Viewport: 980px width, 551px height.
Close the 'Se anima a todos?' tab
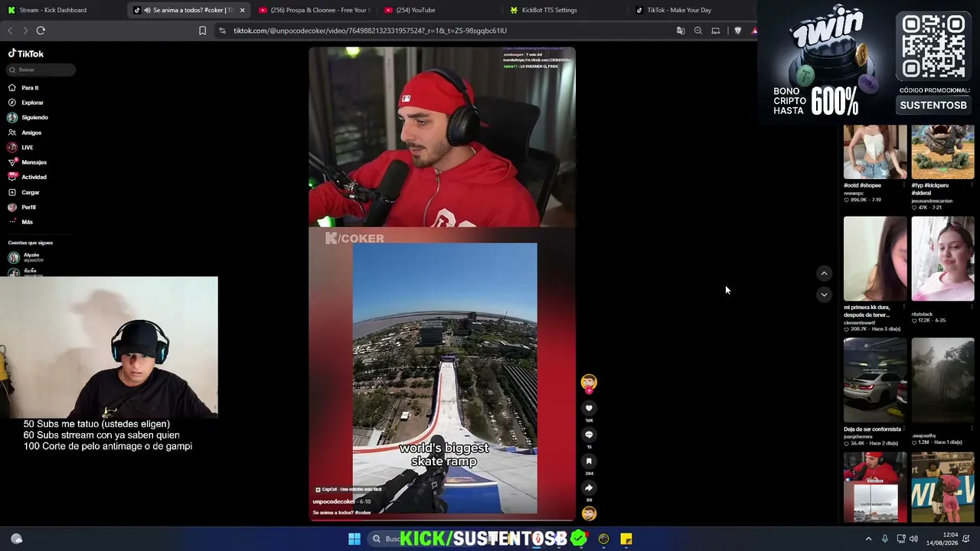(242, 10)
